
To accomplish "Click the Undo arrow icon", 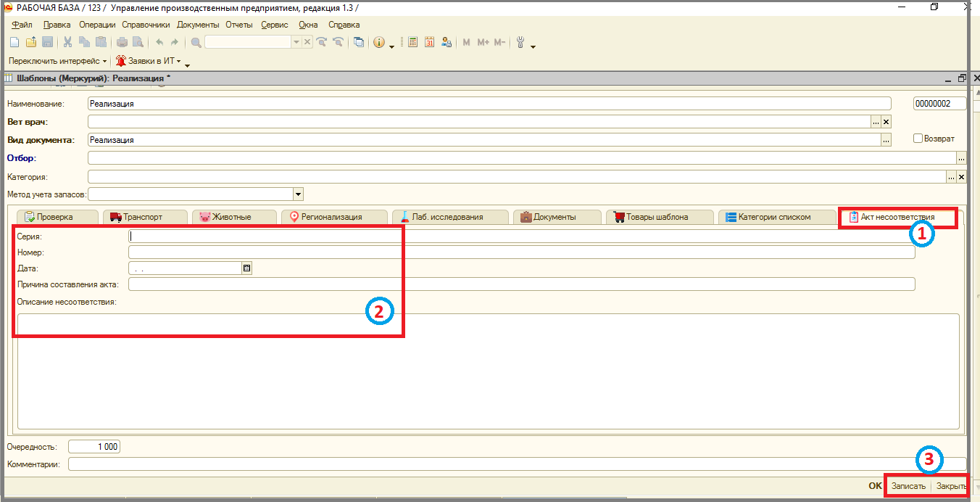I will (x=159, y=42).
